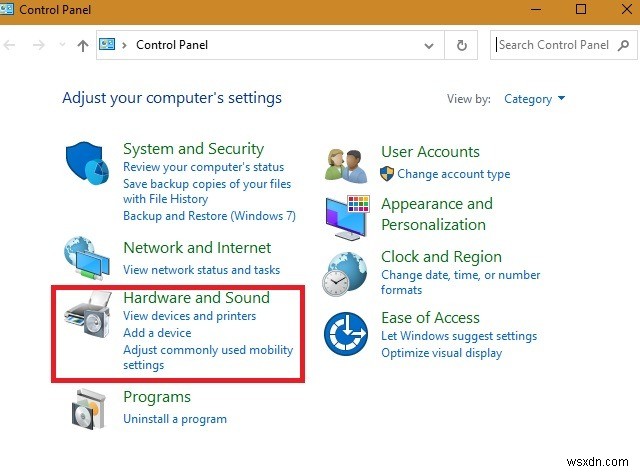Open Adjust commonly used mobility settings
This screenshot has width=640, height=472.
[x=208, y=357]
